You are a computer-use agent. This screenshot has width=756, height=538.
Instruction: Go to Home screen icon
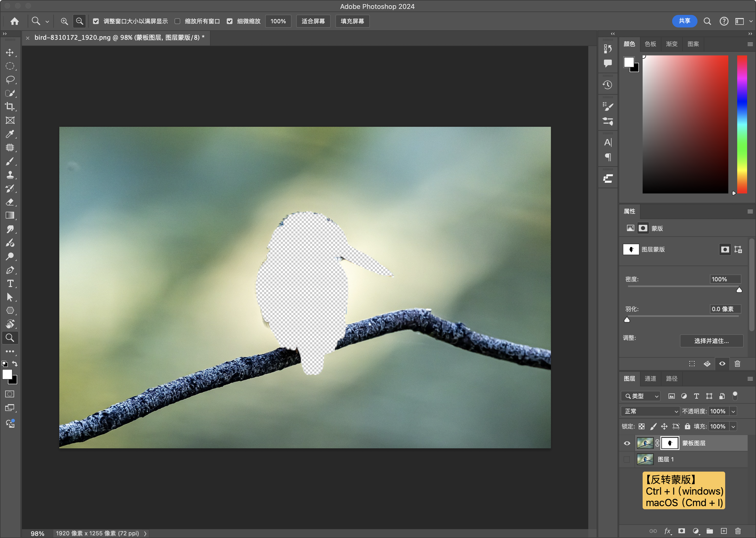[15, 21]
